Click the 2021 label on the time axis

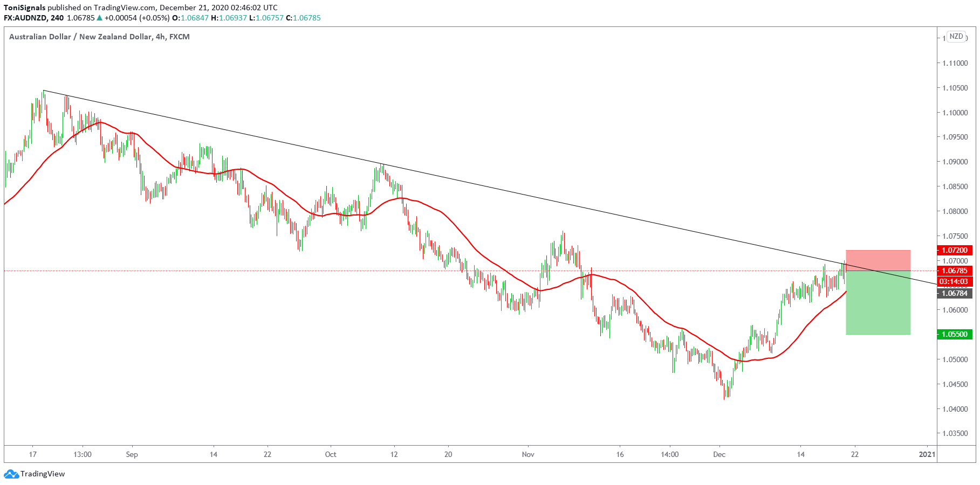927,454
